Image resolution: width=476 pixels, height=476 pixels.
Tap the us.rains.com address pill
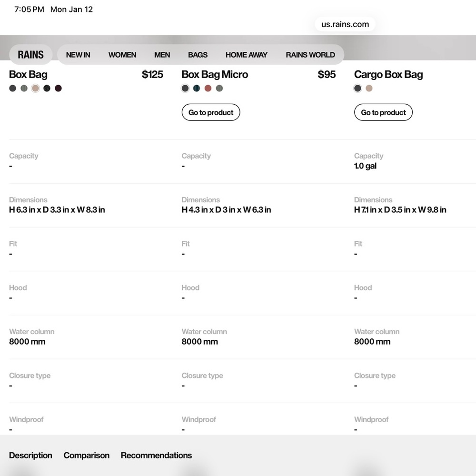click(x=345, y=24)
